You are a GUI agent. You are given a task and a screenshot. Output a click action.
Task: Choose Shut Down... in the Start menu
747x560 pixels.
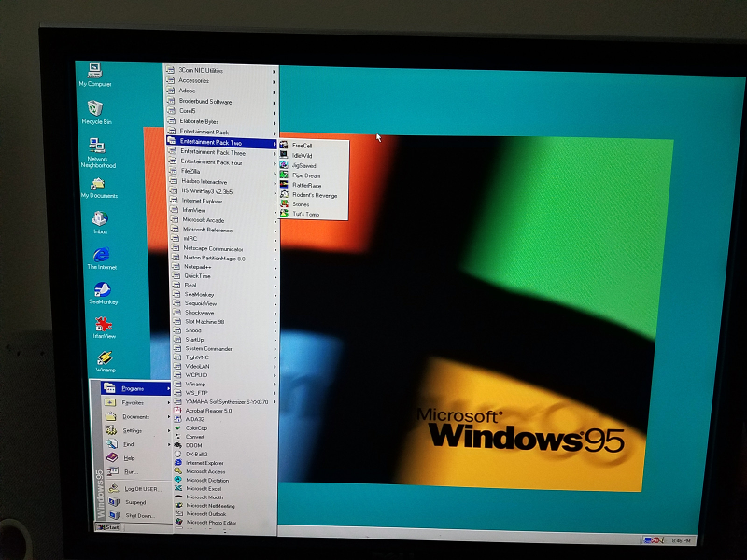[x=139, y=515]
